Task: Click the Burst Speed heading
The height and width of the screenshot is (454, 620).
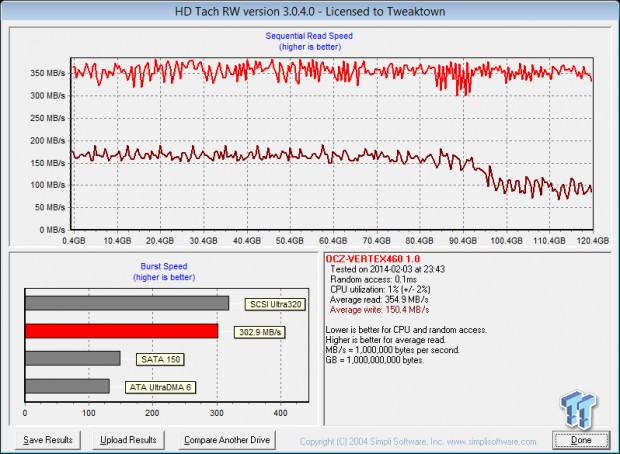Action: [x=164, y=267]
